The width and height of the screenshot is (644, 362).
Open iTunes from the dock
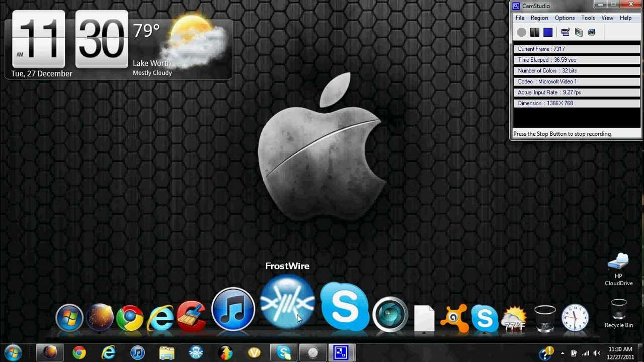233,309
